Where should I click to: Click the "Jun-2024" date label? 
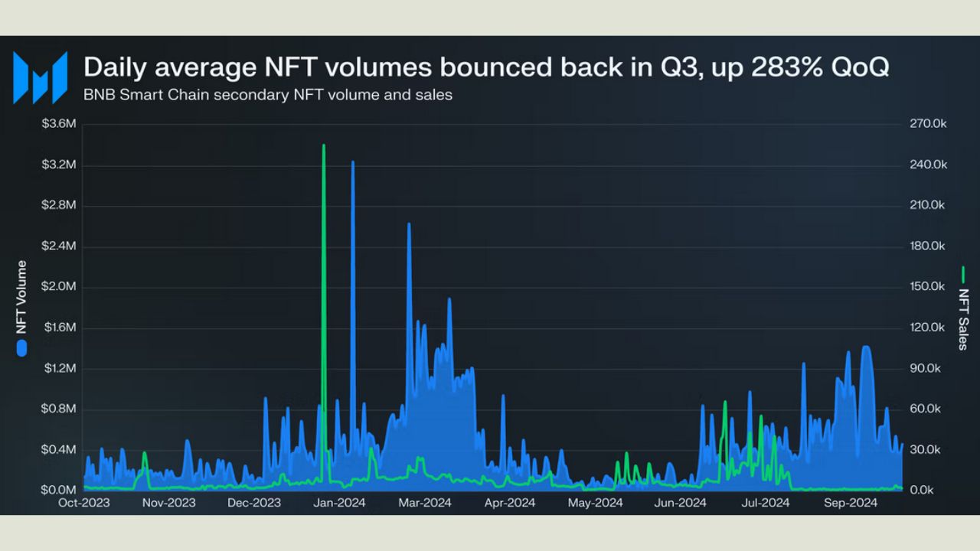[x=681, y=504]
